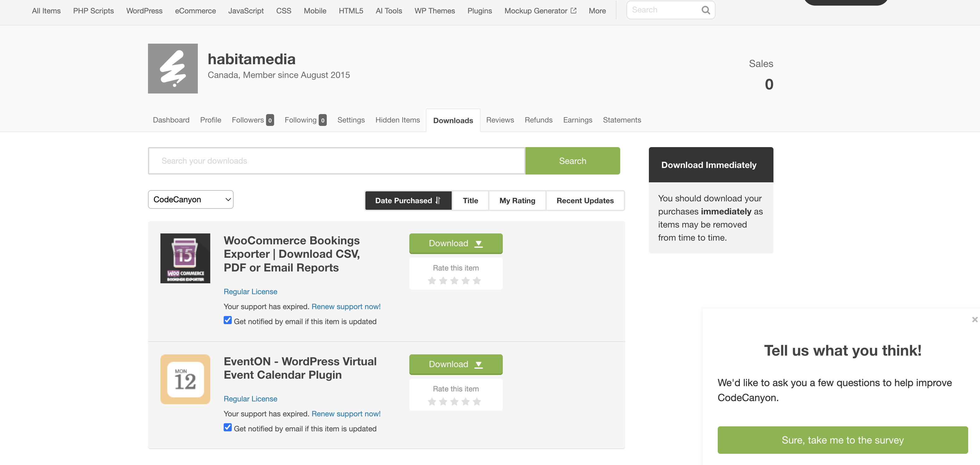Open the EventON WordPress Virtual Event Calendar title
This screenshot has height=465, width=980.
pyautogui.click(x=300, y=368)
